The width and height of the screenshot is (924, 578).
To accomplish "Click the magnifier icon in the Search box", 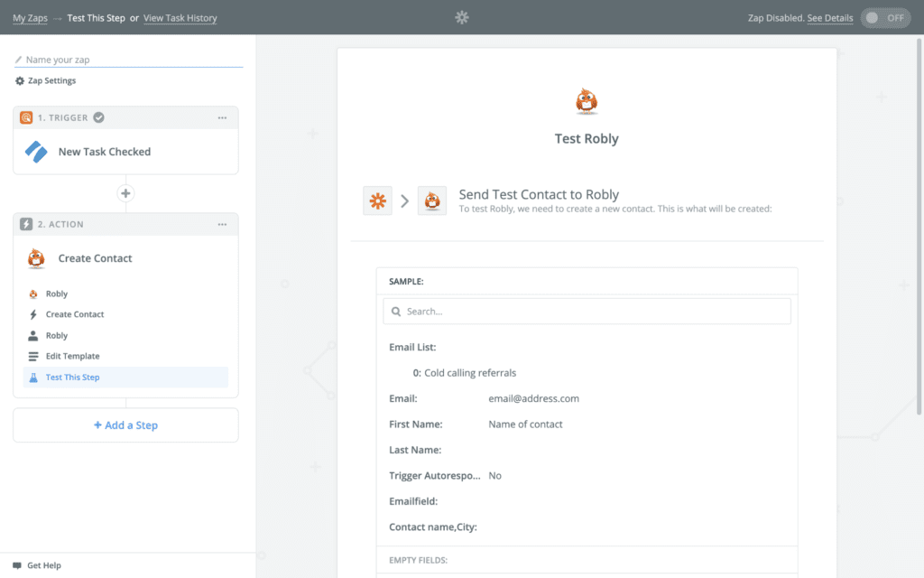I will (396, 312).
